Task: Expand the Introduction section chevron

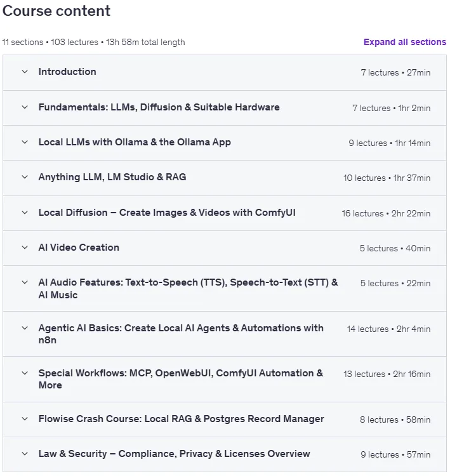Action: 25,72
